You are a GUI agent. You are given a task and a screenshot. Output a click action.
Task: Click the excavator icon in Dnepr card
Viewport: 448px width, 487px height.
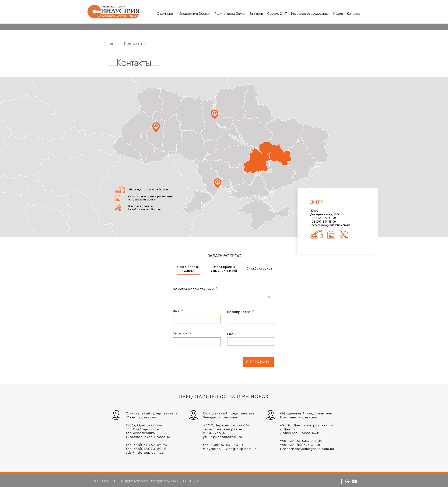point(316,235)
